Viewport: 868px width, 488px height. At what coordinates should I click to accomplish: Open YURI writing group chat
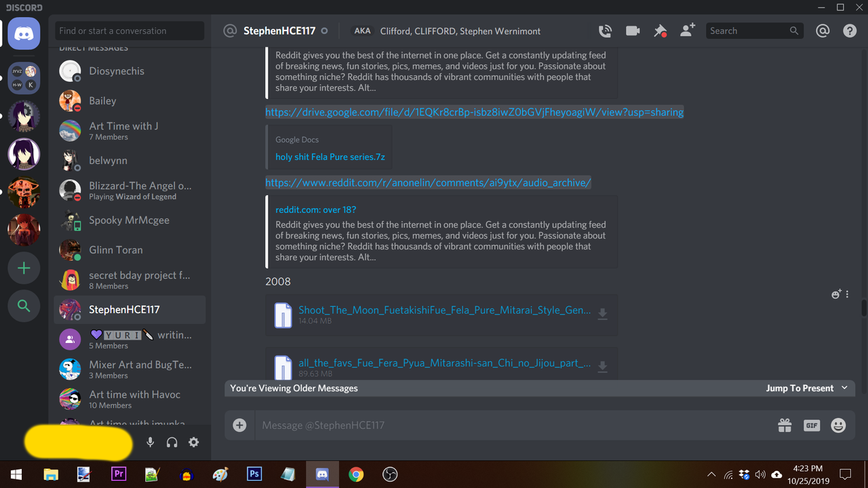(x=130, y=340)
